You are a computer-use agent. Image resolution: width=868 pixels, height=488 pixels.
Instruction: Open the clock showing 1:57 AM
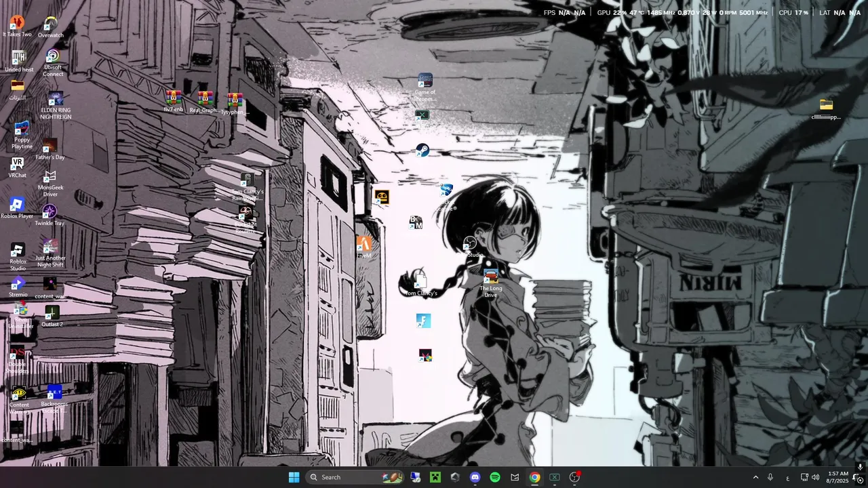tap(837, 477)
